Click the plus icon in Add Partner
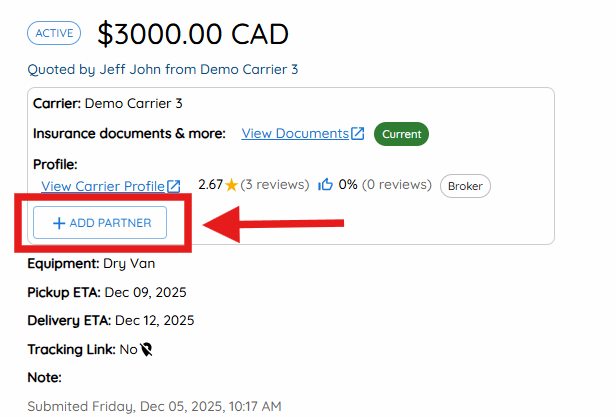The image size is (616, 417). [x=59, y=223]
